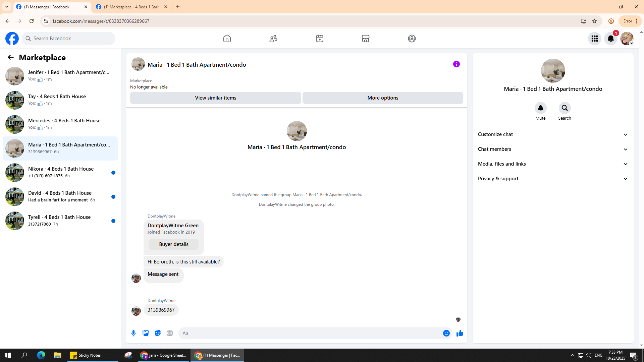Open the GIF picker icon
The width and height of the screenshot is (644, 362).
[x=170, y=333]
